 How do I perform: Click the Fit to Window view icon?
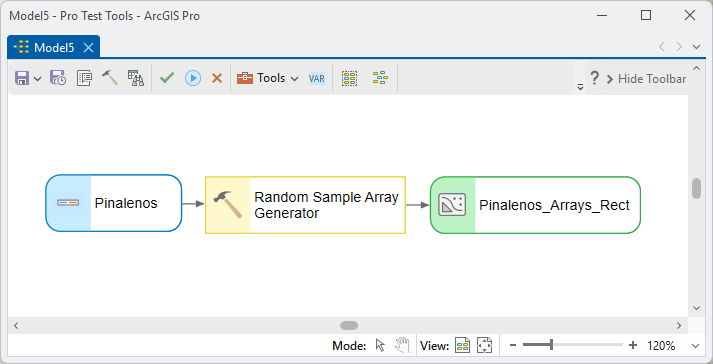click(x=462, y=346)
